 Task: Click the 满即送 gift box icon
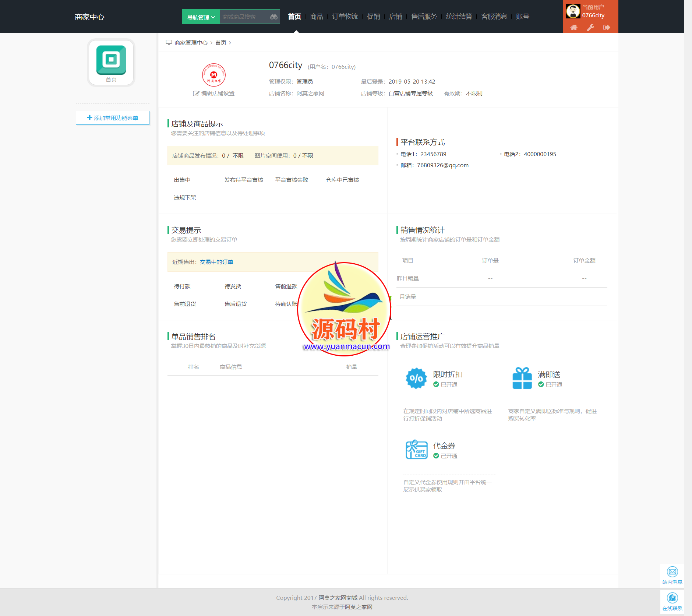[522, 378]
